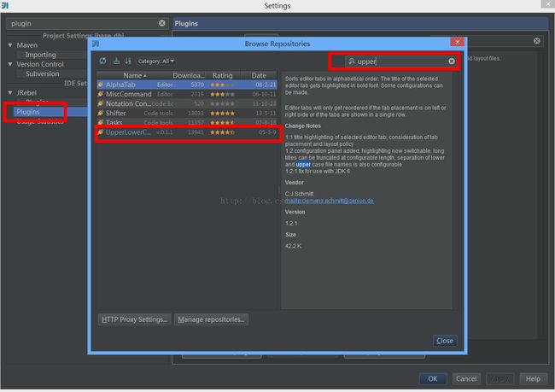The height and width of the screenshot is (392, 555).
Task: Open the Category: All dropdown
Action: 155,61
